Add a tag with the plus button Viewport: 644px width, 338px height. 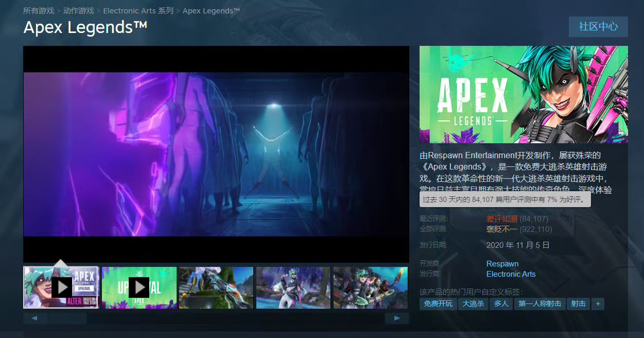coord(598,304)
